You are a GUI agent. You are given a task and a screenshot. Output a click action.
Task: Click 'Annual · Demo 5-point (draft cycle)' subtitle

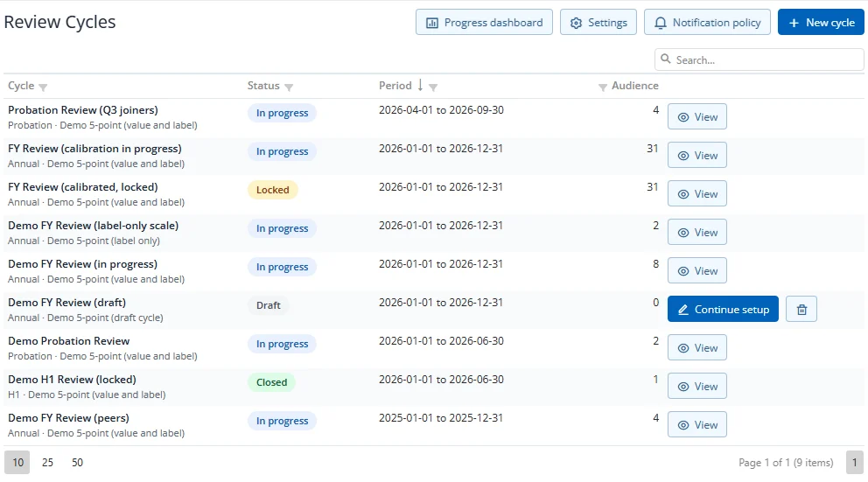point(85,318)
